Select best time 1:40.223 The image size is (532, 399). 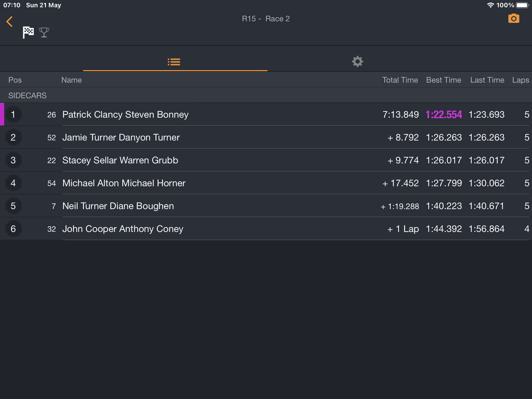[444, 206]
